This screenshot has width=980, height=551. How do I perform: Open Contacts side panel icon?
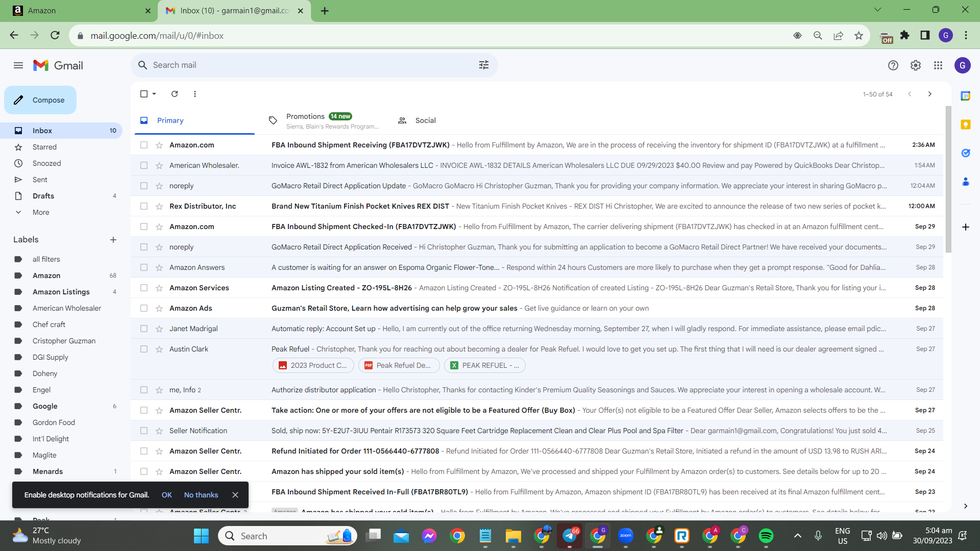pyautogui.click(x=966, y=182)
